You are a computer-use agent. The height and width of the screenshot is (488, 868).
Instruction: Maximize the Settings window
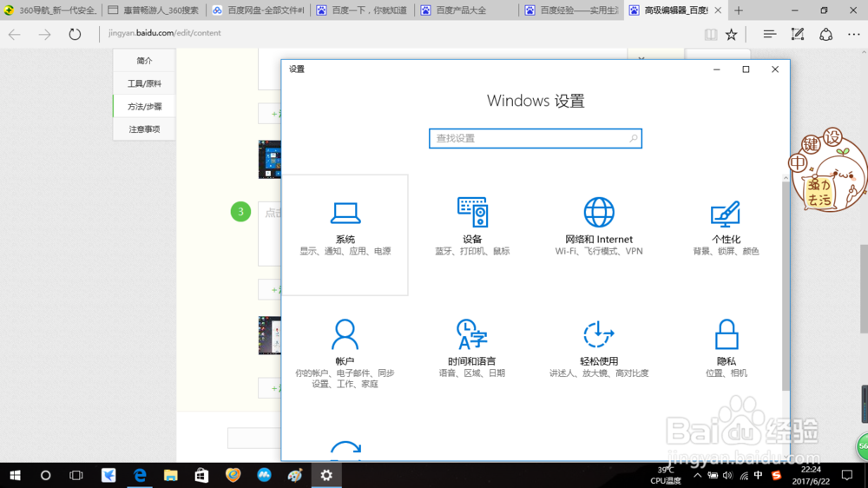tap(746, 69)
